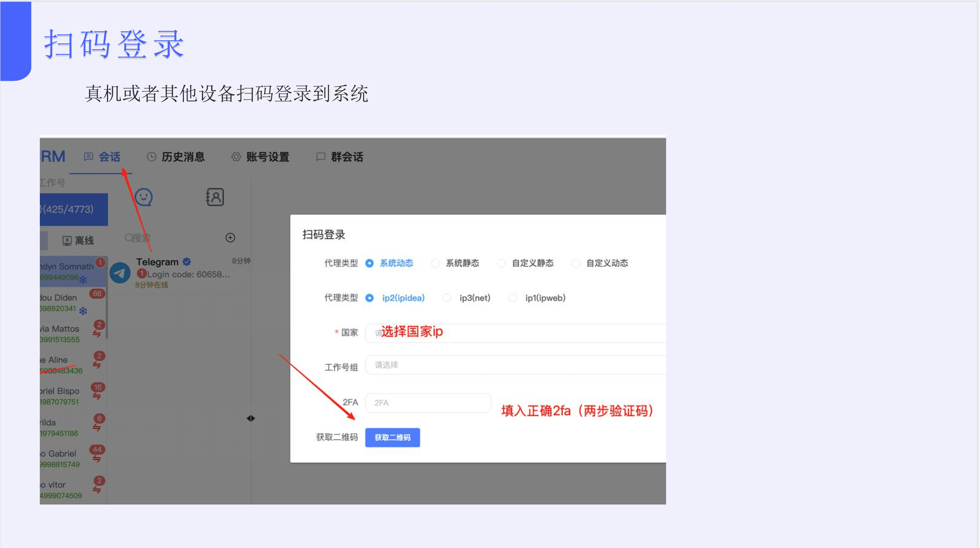Select the Telegram account avatar icon
Image resolution: width=980 pixels, height=548 pixels.
click(x=120, y=272)
